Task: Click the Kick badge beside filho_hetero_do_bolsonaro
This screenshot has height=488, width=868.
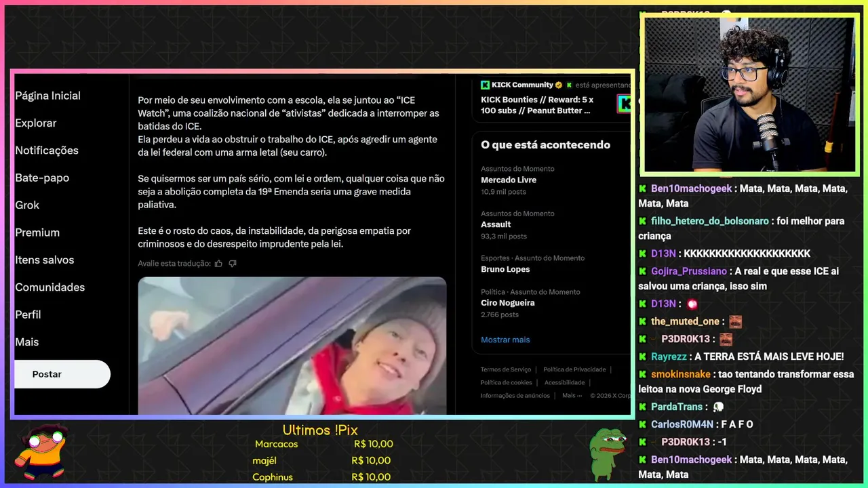Action: pos(642,221)
